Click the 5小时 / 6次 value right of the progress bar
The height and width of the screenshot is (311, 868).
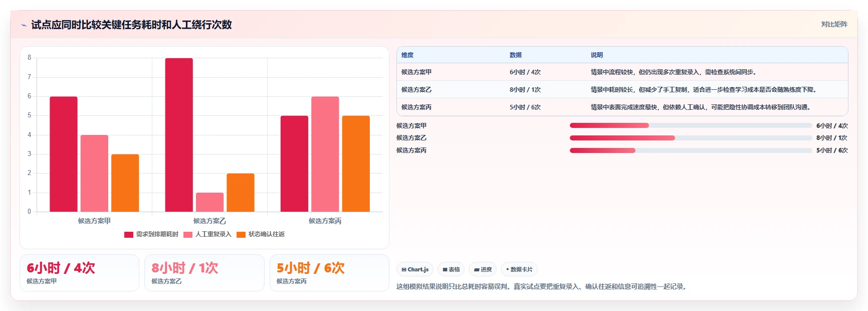(832, 150)
